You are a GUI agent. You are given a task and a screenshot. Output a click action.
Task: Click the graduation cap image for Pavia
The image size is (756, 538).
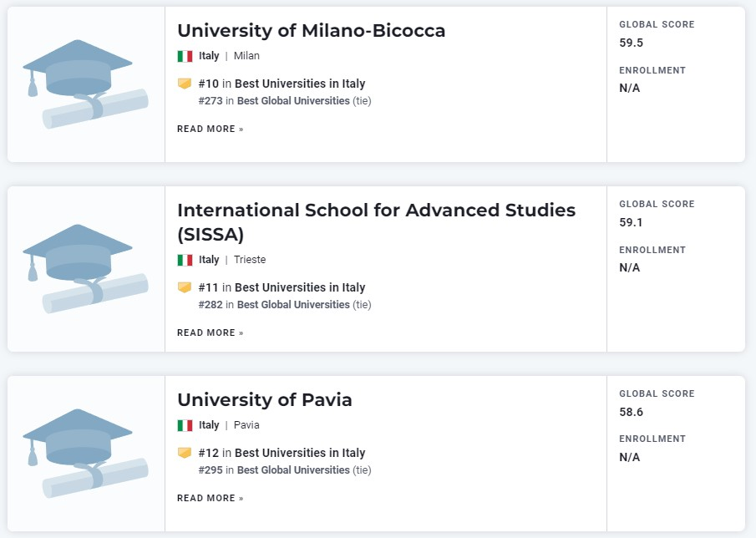click(x=85, y=454)
